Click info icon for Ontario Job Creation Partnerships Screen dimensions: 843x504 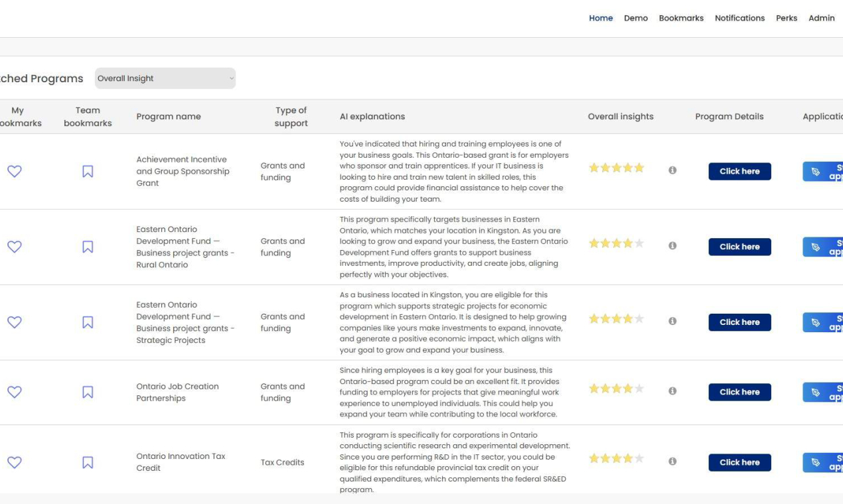pos(672,391)
